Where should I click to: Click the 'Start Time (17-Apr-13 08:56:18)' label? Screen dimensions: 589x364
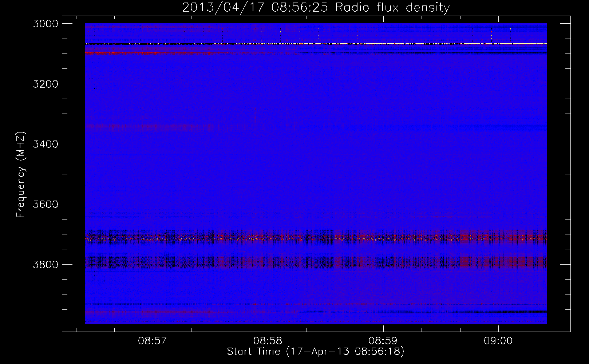coord(316,352)
